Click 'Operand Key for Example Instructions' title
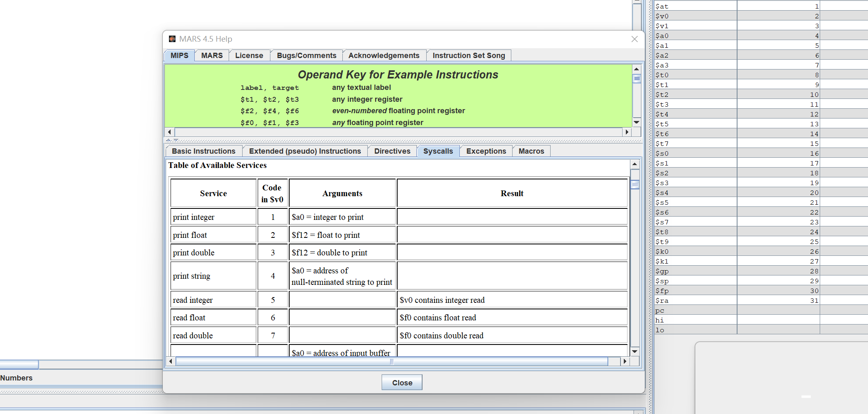The image size is (868, 414). point(398,75)
